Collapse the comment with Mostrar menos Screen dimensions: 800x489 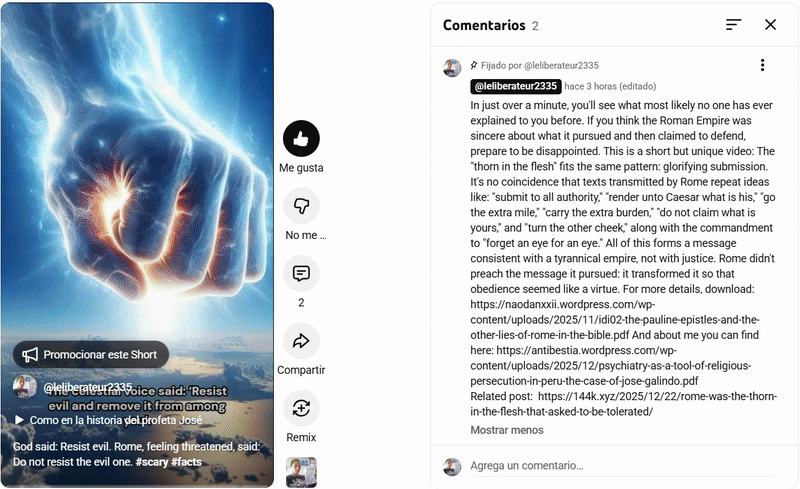507,430
